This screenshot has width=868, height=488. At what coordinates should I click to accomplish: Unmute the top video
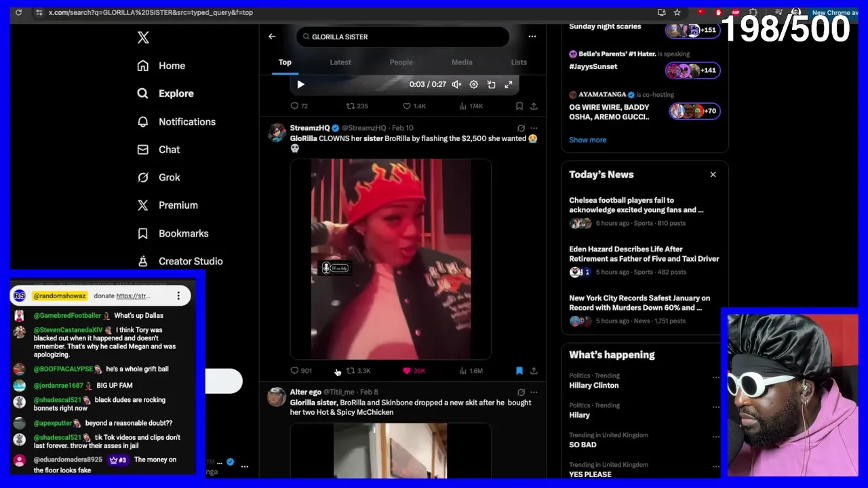(456, 85)
